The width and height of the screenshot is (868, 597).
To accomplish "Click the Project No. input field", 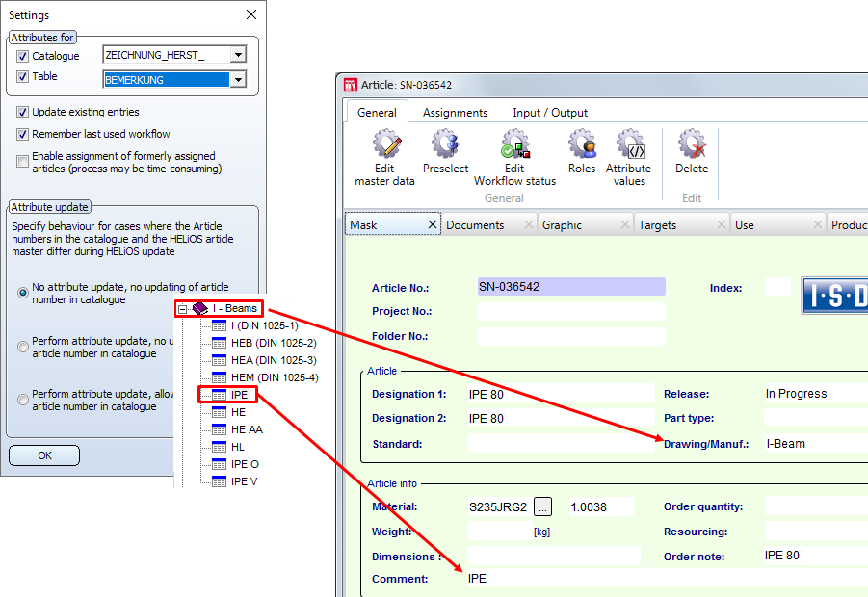I will pyautogui.click(x=571, y=311).
